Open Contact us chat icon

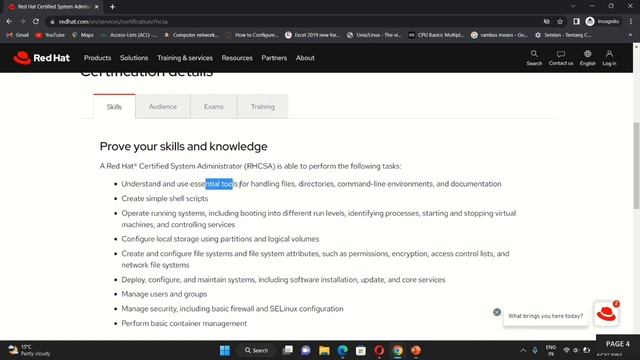[561, 58]
